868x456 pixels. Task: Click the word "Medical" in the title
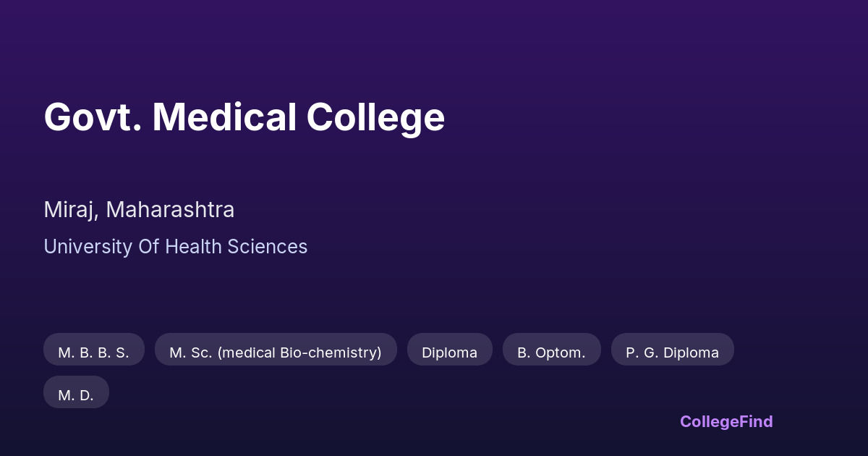[224, 117]
